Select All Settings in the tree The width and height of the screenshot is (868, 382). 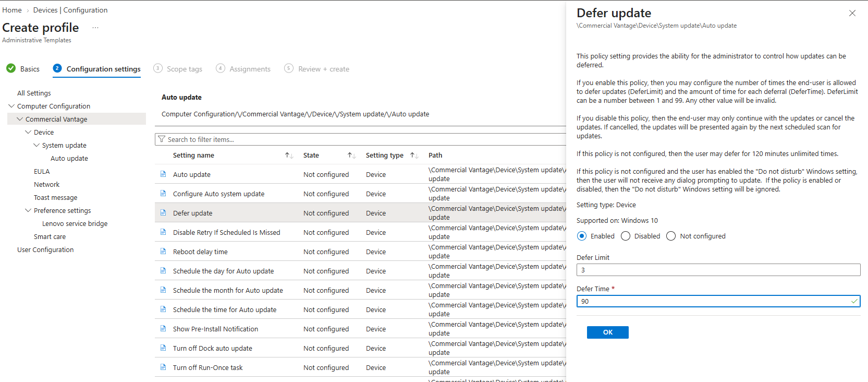click(34, 93)
